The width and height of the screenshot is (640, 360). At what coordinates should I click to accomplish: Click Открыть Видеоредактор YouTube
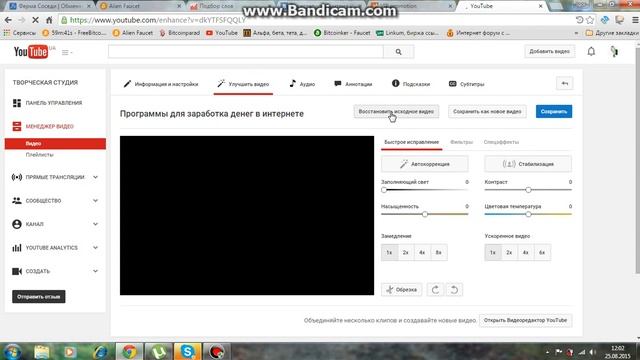pyautogui.click(x=526, y=320)
